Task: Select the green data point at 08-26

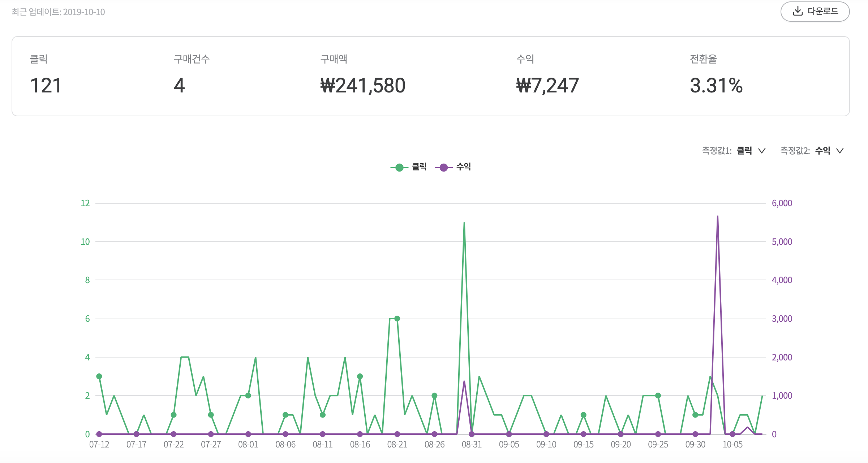Action: point(434,395)
